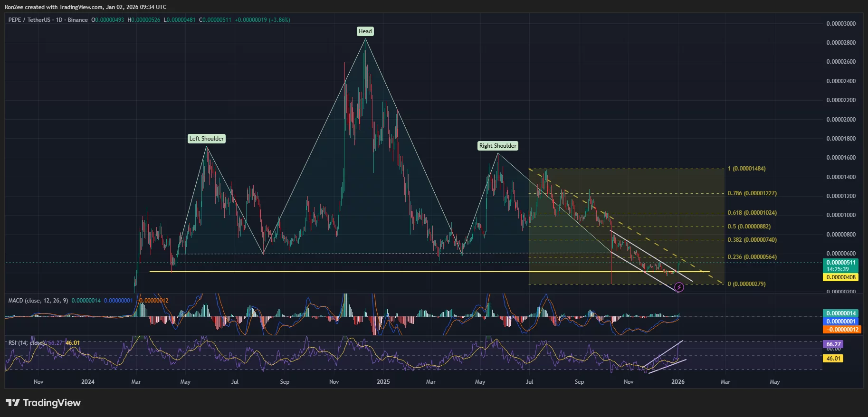The width and height of the screenshot is (868, 417).
Task: Select the Fibonacci 1 (0.00001484) level label
Action: [x=746, y=169]
